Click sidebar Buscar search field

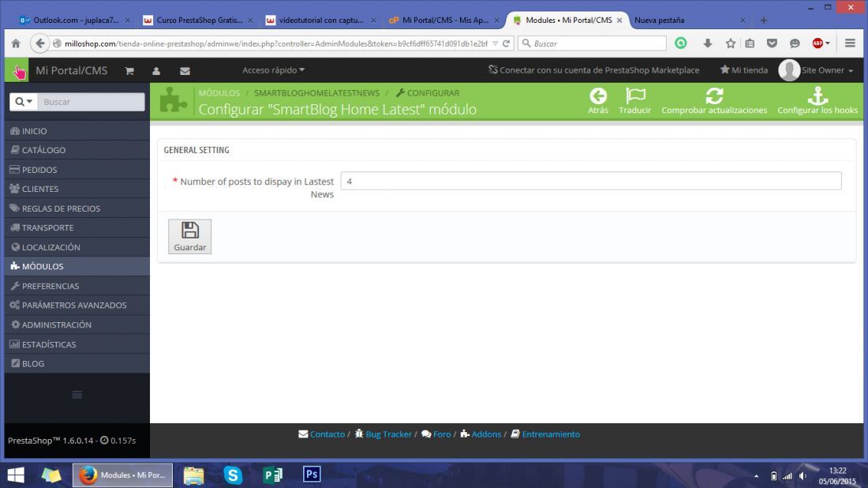pos(92,102)
